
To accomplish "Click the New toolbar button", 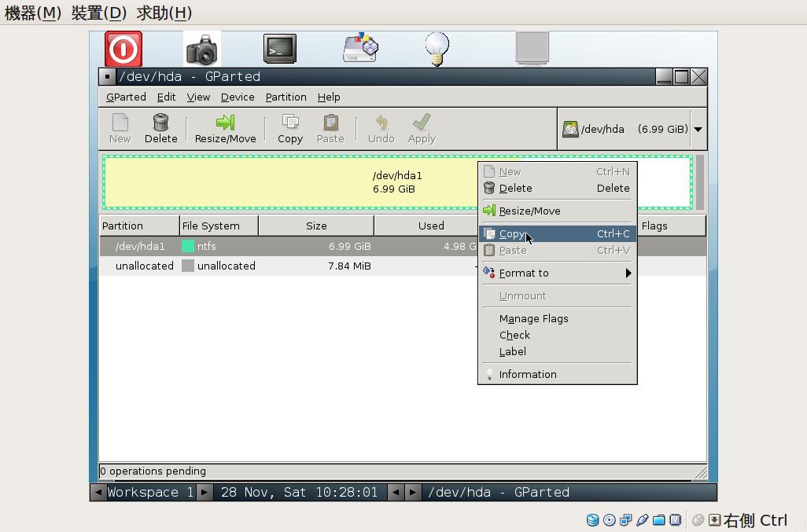I will 120,129.
